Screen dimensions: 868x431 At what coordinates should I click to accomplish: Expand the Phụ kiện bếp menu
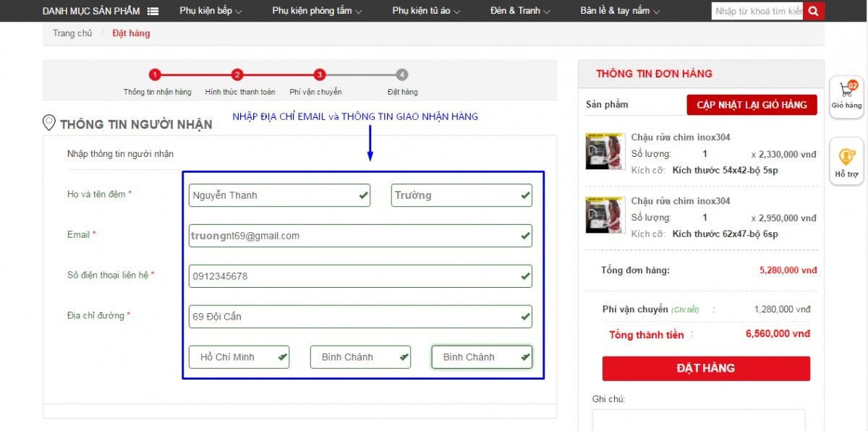210,11
